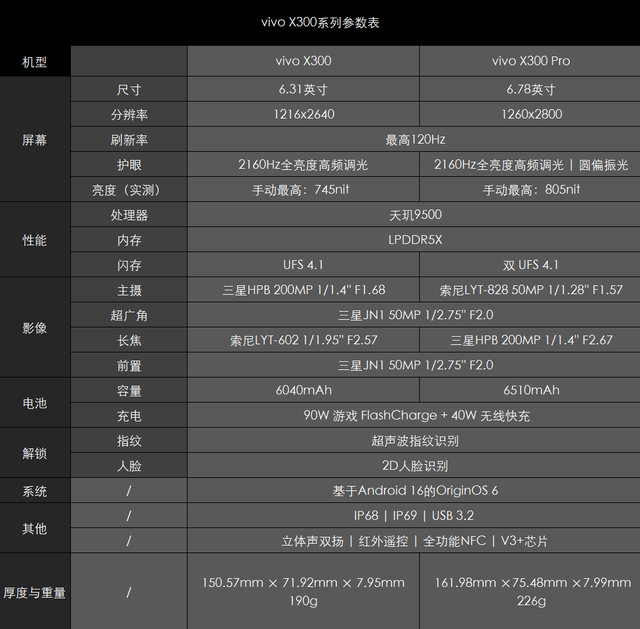The height and width of the screenshot is (629, 640).
Task: Click the '尺寸' row label
Action: [129, 89]
